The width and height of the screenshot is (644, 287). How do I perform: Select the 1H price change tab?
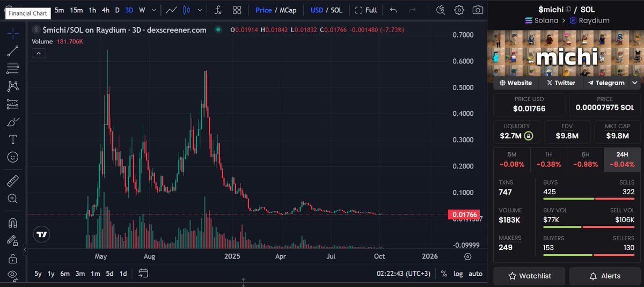click(x=548, y=159)
